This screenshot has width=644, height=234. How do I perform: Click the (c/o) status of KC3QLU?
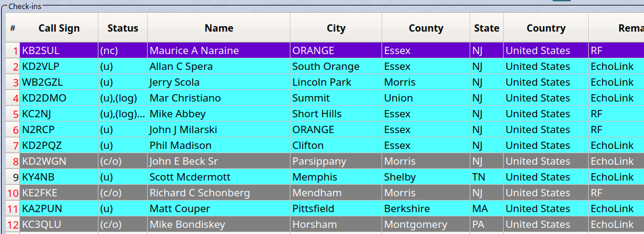point(123,224)
